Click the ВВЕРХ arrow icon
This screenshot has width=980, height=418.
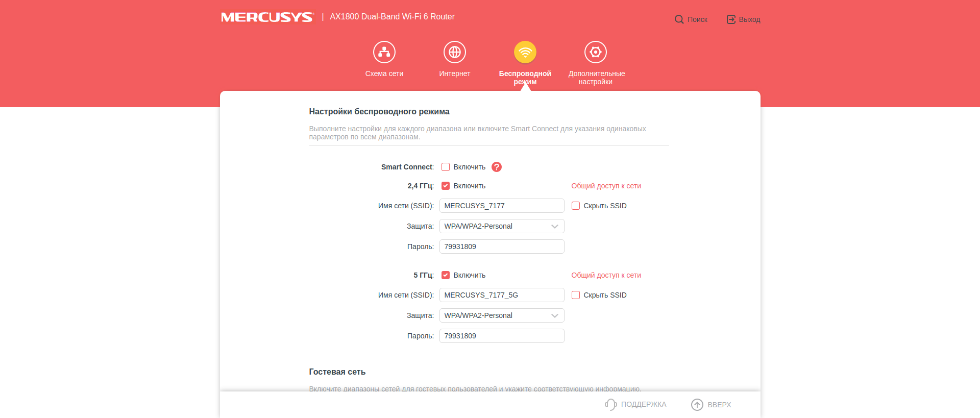697,405
